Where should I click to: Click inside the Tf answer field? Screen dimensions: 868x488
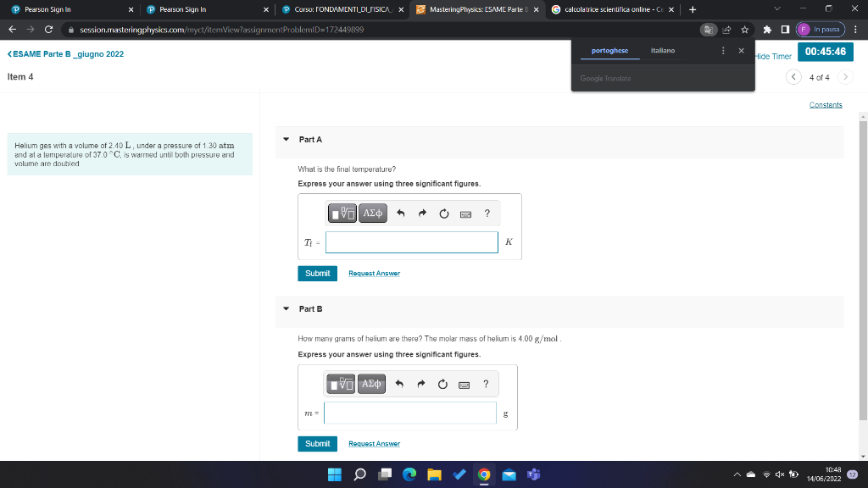[x=411, y=241]
